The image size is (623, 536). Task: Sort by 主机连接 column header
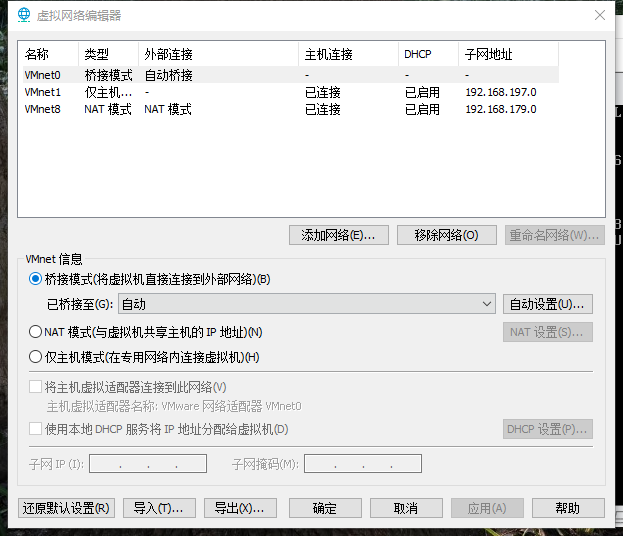pos(348,54)
